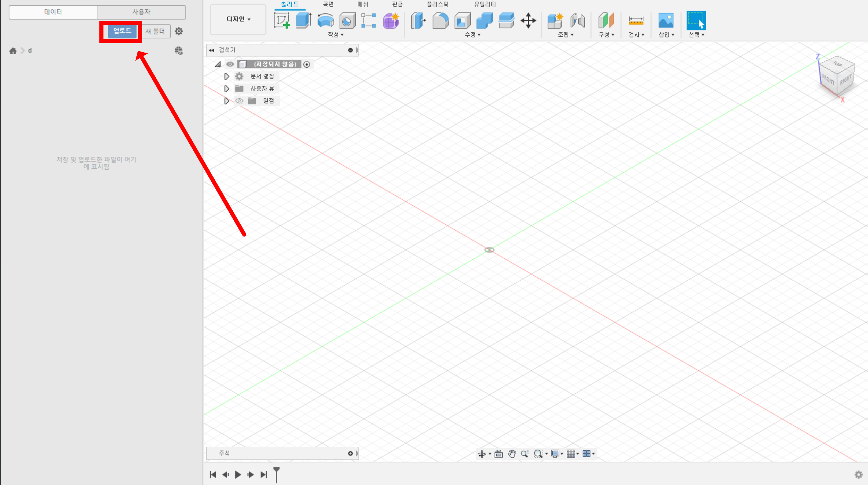The width and height of the screenshot is (868, 485).
Task: Switch to the 곡면 tab
Action: pyautogui.click(x=328, y=4)
